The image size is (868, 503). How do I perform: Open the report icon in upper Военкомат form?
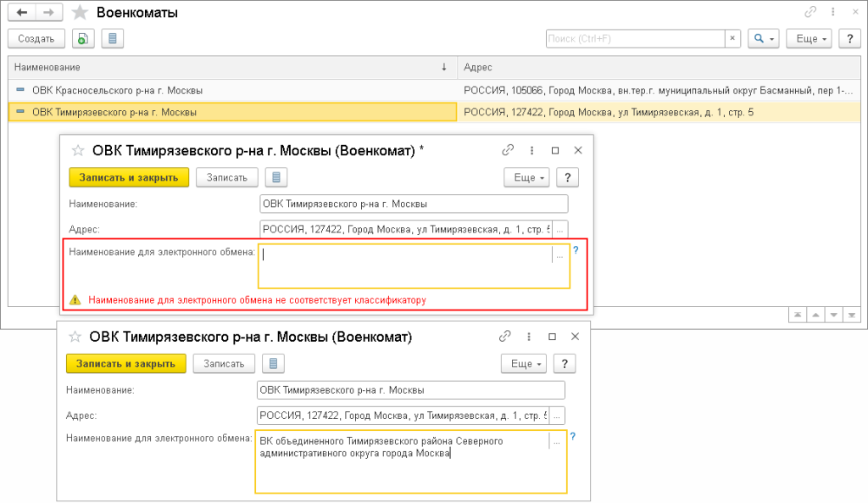[x=276, y=178]
